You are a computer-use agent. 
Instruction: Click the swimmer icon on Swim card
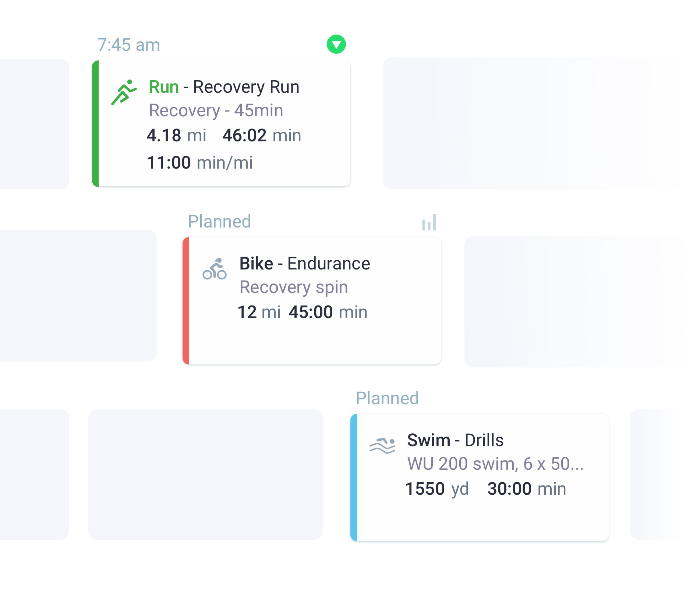click(x=382, y=445)
